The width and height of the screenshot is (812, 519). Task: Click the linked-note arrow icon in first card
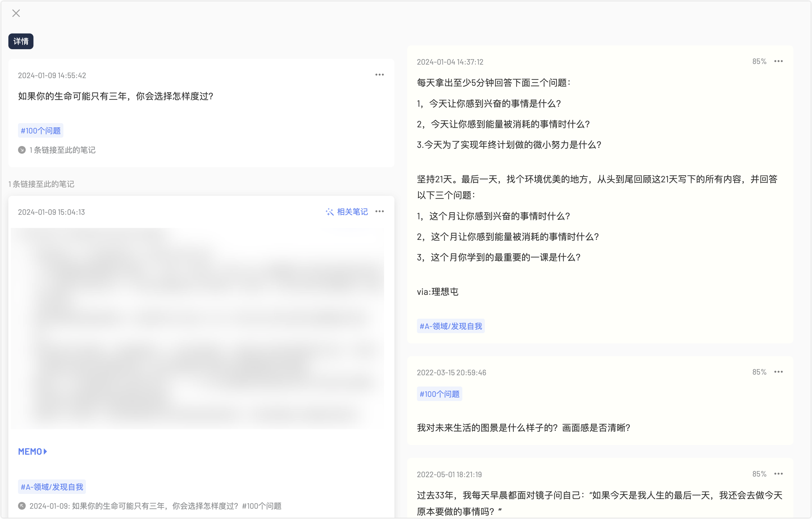point(22,150)
